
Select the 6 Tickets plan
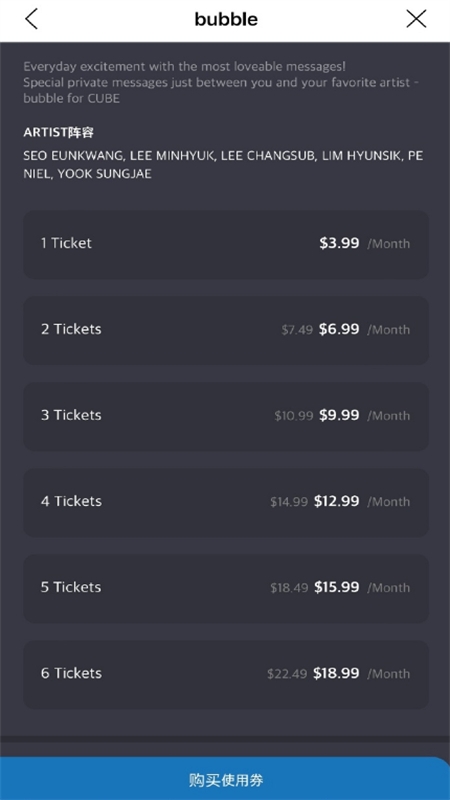pyautogui.click(x=226, y=674)
